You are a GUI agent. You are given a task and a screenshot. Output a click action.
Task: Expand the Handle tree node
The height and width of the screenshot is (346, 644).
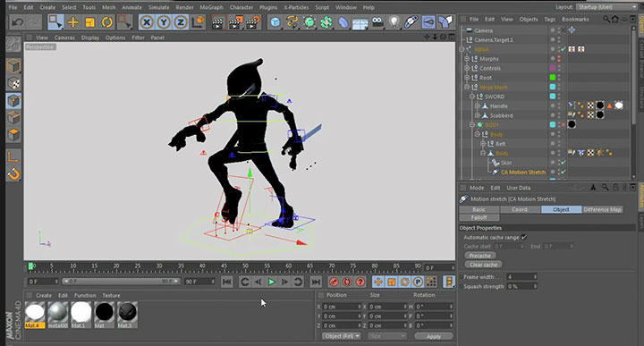[x=478, y=105]
